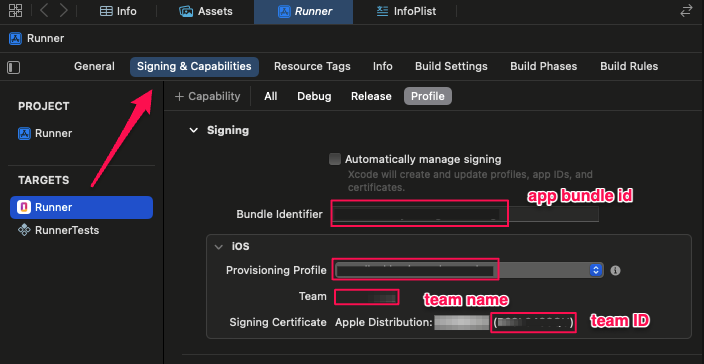Switch to the Info editor tab
The width and height of the screenshot is (704, 364).
click(119, 11)
